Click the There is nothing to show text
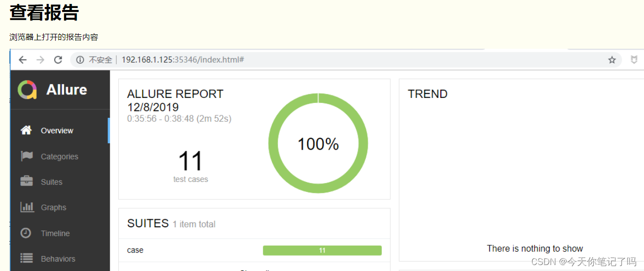 (535, 249)
